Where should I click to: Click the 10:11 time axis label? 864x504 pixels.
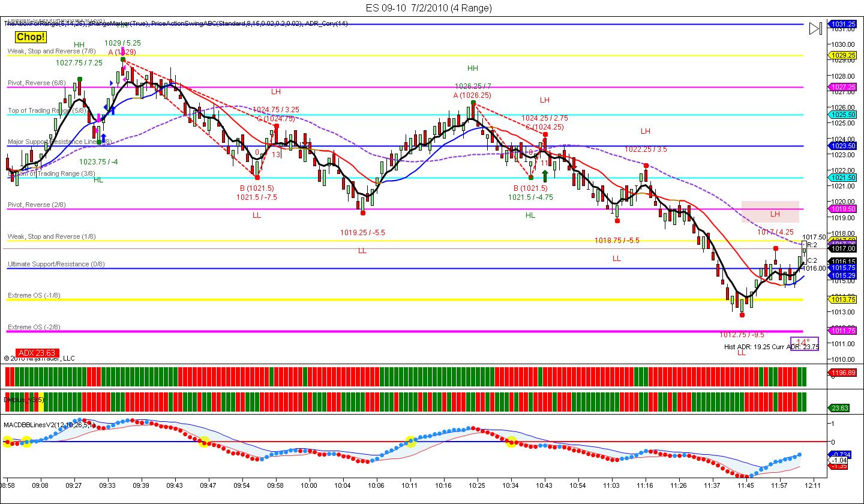coord(410,484)
